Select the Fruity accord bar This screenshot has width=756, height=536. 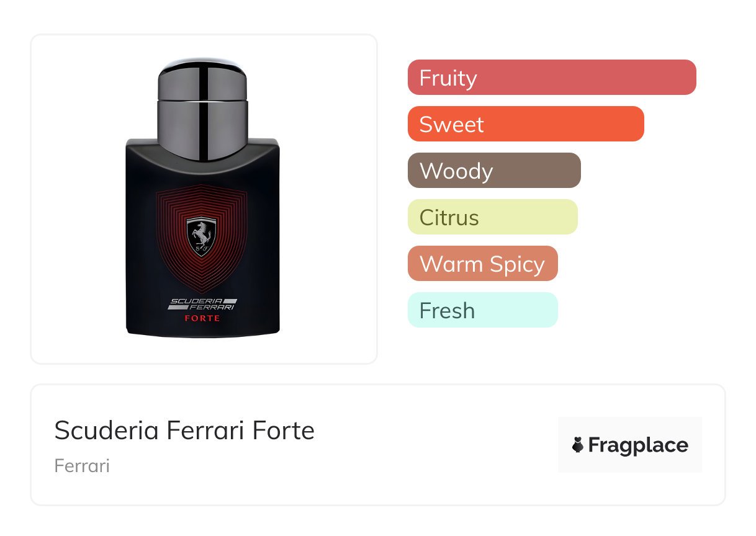(x=552, y=78)
